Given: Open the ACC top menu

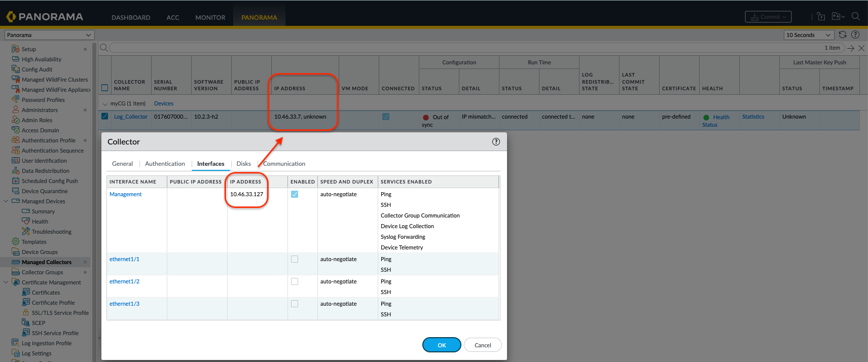Looking at the screenshot, I should click(173, 17).
